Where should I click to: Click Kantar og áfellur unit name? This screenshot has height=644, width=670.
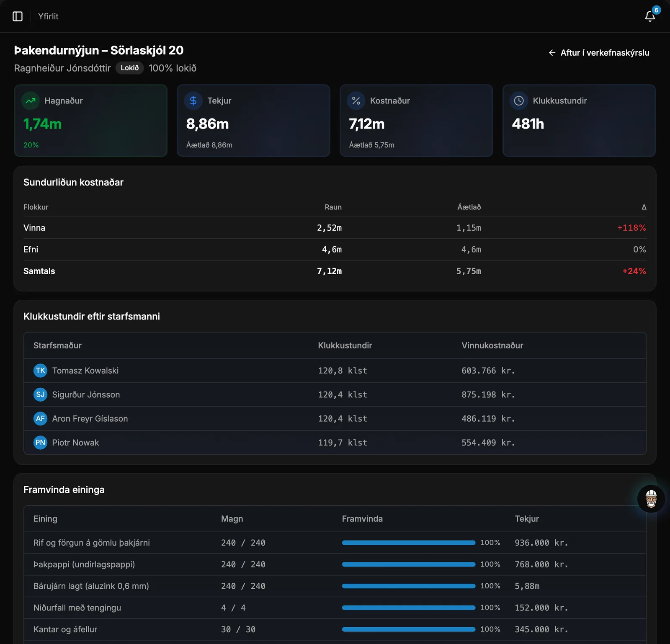pos(65,629)
